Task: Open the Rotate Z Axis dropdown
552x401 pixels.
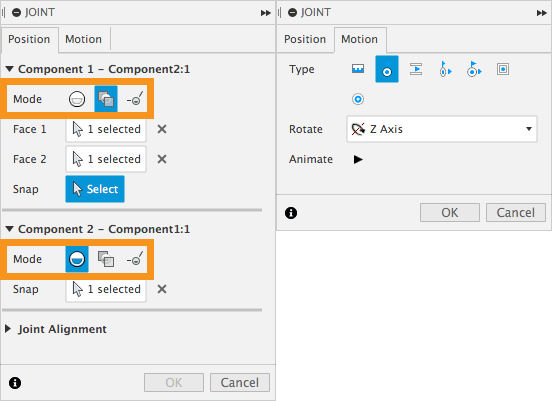Action: tap(442, 129)
